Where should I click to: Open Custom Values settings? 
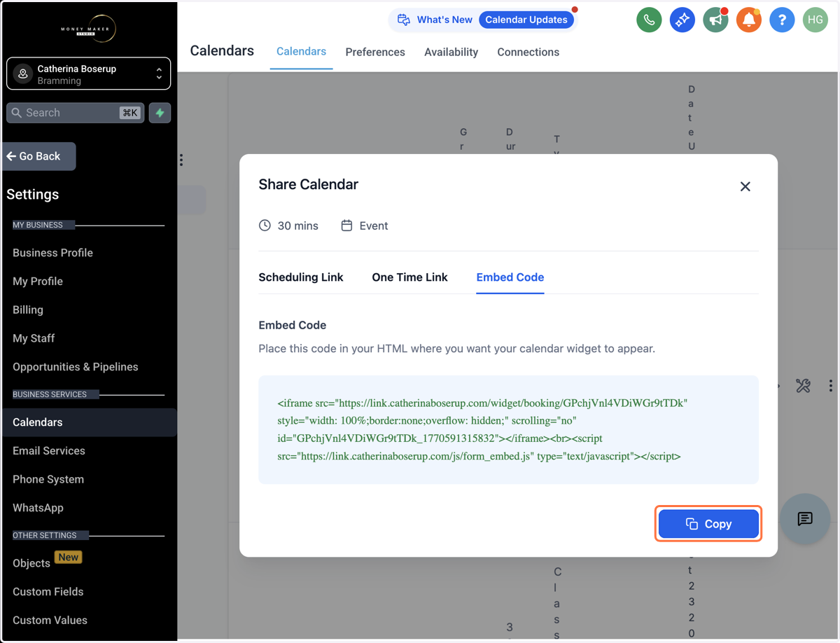coord(50,621)
